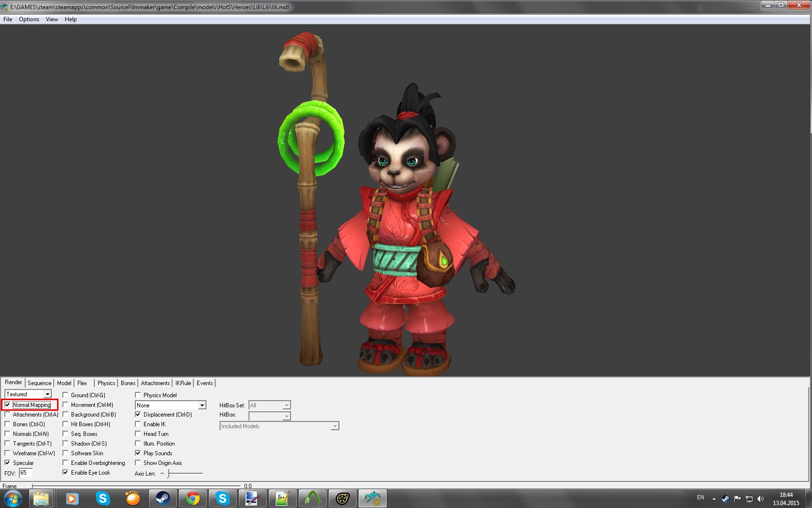This screenshot has height=508, width=812.
Task: Enable the Normals (Ctrl-N) checkbox
Action: point(7,434)
